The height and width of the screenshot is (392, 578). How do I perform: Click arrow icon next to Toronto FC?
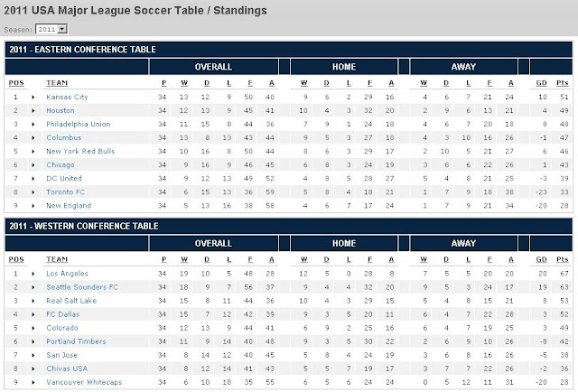tap(33, 192)
